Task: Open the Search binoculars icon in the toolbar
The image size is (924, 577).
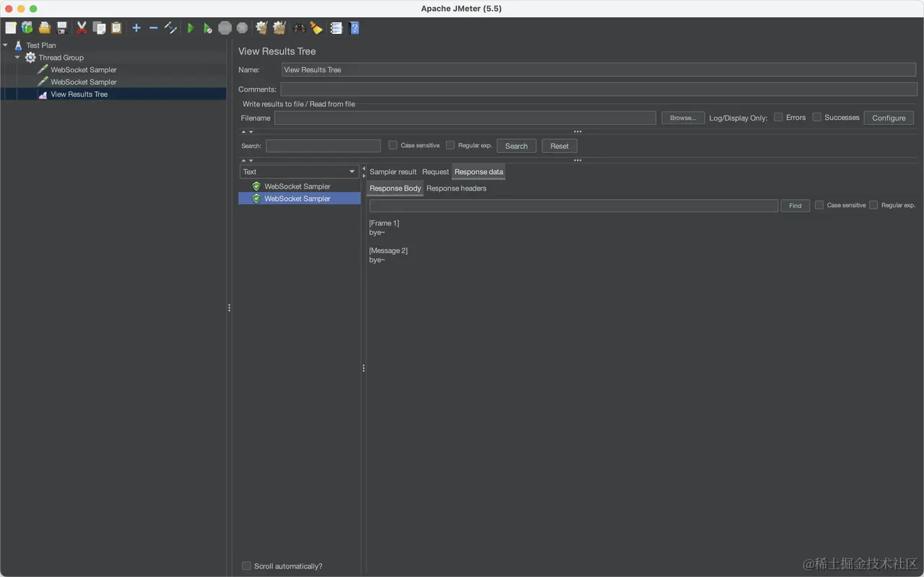Action: pyautogui.click(x=299, y=27)
